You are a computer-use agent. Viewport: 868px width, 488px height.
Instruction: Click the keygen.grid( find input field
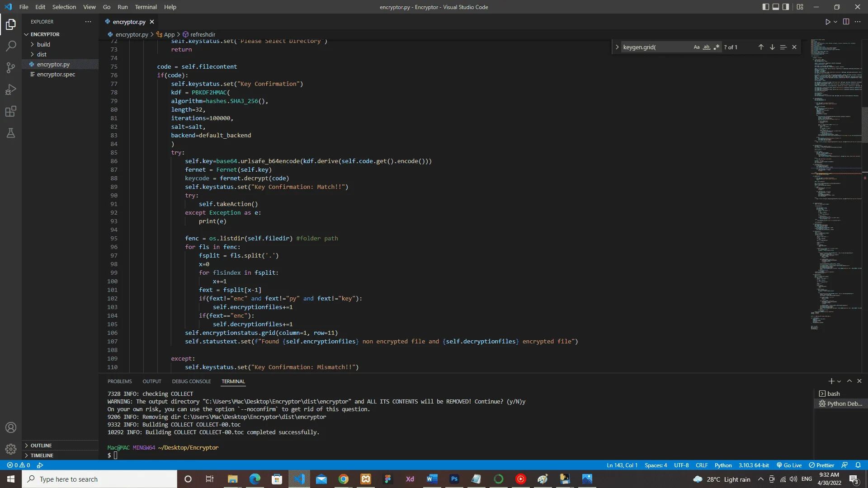656,47
